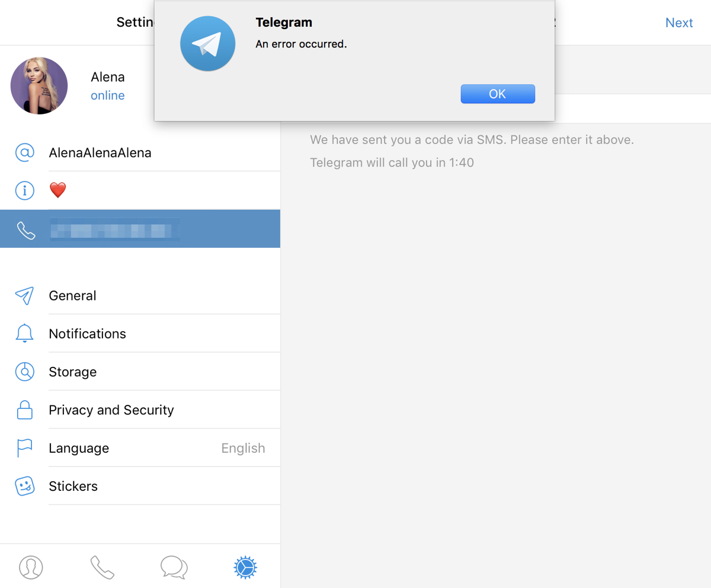This screenshot has width=711, height=588.
Task: Click the 'online' status text
Action: (x=108, y=95)
